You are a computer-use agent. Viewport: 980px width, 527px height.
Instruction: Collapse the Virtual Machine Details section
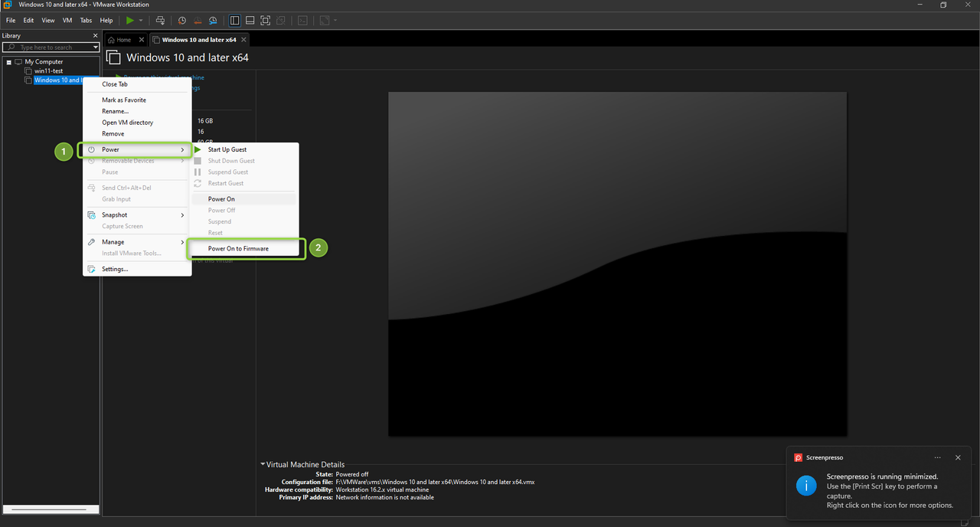(263, 464)
